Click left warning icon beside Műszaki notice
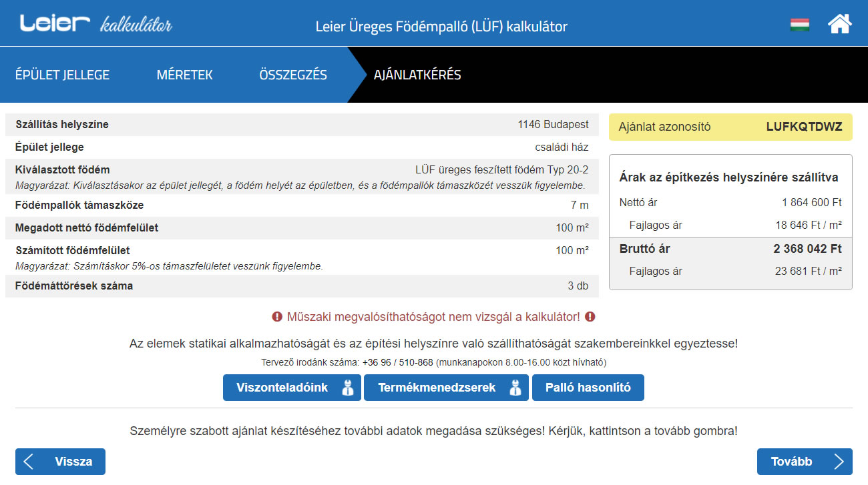Screen dimensions: 868x485 point(277,317)
